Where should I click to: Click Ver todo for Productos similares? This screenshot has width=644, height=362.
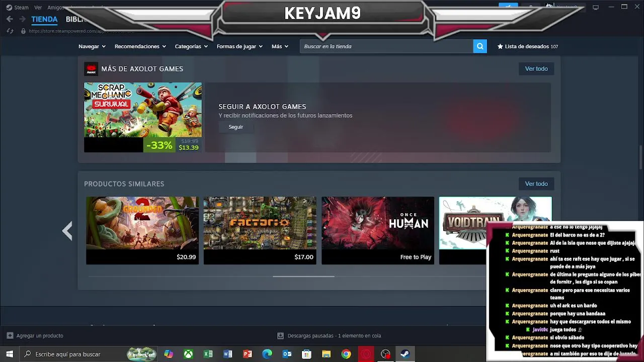[536, 184]
